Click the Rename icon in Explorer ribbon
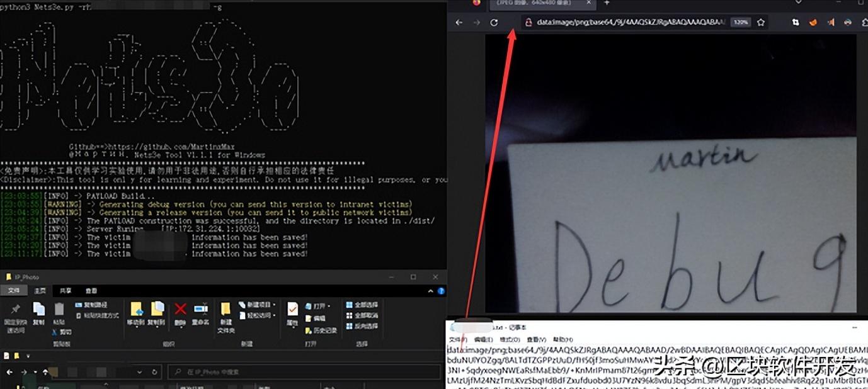The image size is (868, 389). 200,310
